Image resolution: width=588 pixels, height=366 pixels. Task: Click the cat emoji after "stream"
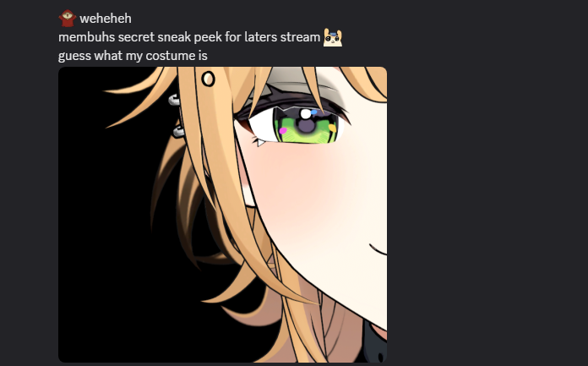333,37
